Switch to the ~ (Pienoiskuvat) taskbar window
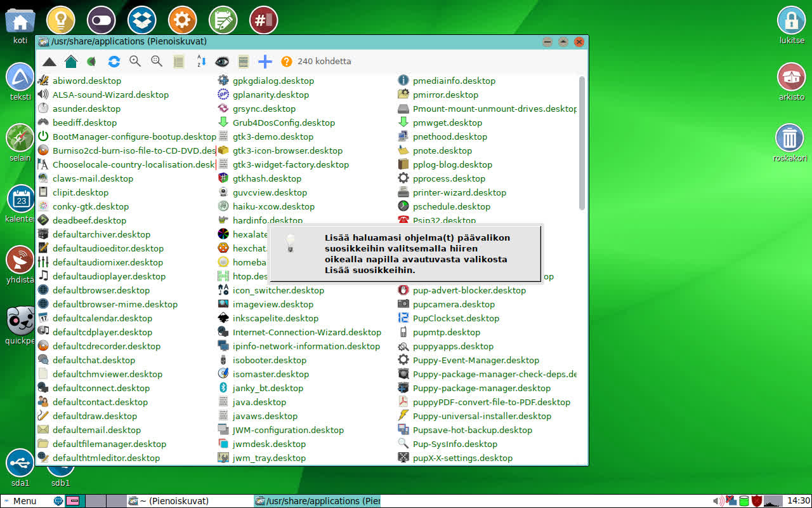The image size is (812, 508). [x=190, y=501]
